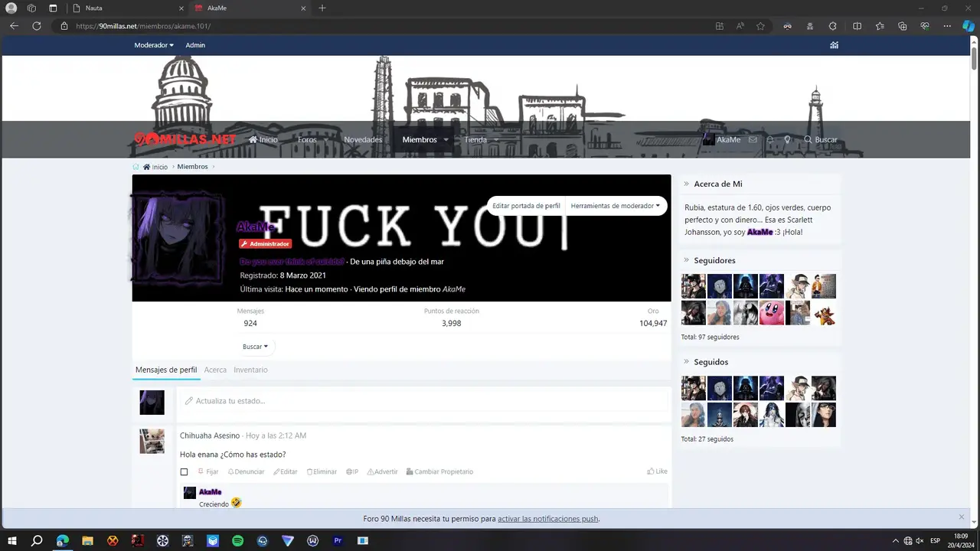This screenshot has width=980, height=551.
Task: Open the Favorites list icon in toolbar
Action: pyautogui.click(x=880, y=26)
